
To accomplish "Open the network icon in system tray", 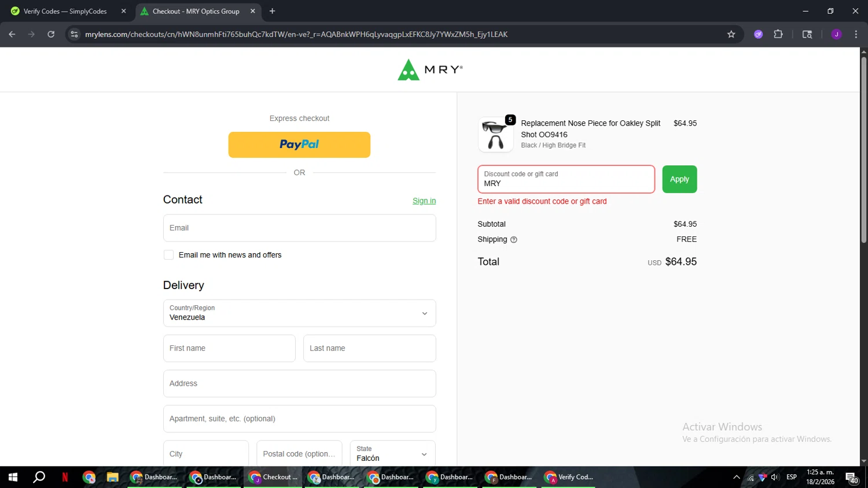I will point(751,478).
